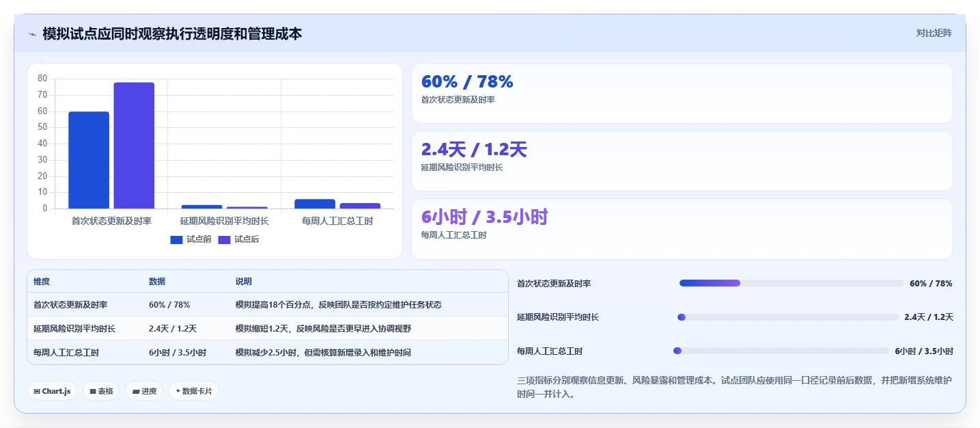980x428 pixels.
Task: Click table cell 每周人工汇总工时
Action: (x=66, y=352)
